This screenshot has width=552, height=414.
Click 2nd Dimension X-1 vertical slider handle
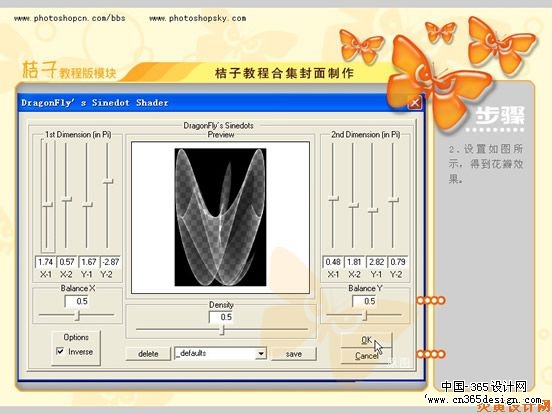[333, 199]
